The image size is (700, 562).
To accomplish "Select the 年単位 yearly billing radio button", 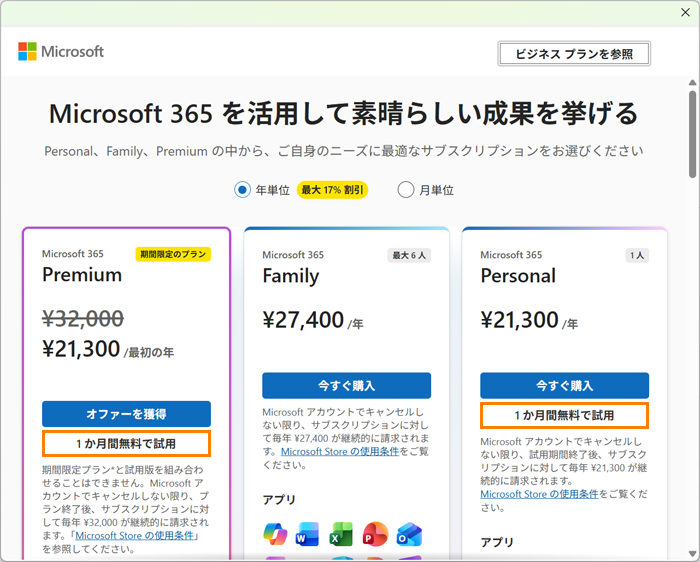I will pos(242,190).
